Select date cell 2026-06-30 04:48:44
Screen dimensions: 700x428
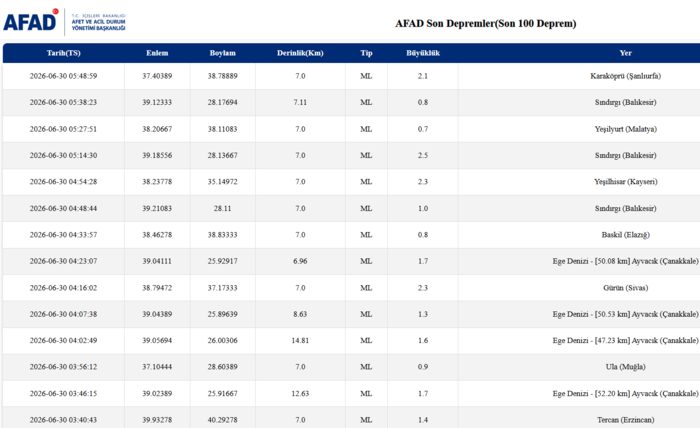click(x=63, y=208)
